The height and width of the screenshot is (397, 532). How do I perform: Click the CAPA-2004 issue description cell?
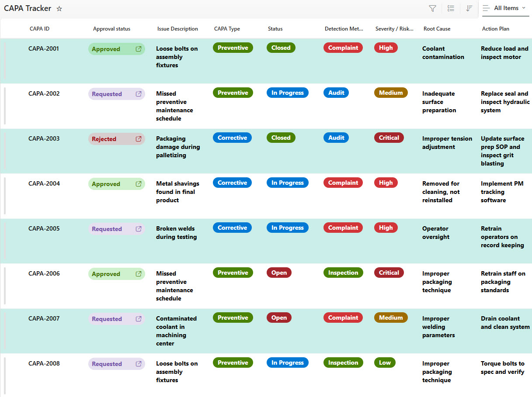tap(177, 192)
